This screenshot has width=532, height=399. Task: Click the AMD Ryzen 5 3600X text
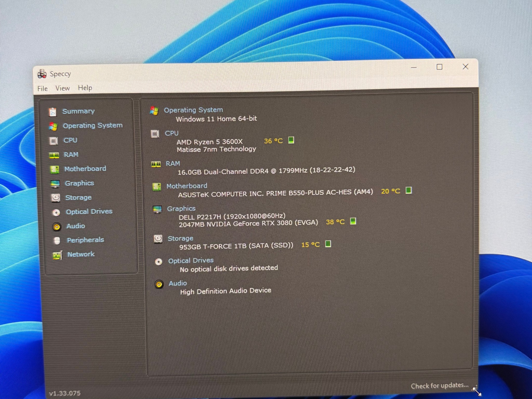click(x=210, y=142)
